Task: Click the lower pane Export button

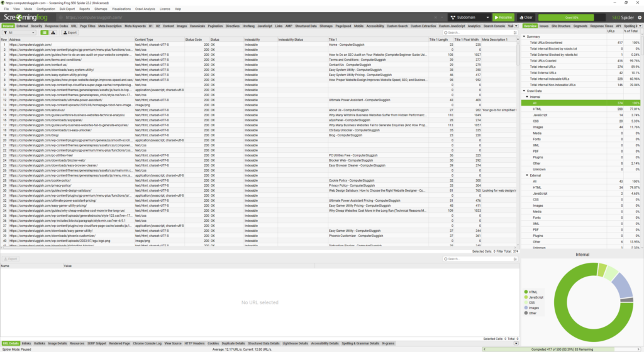Action: pos(10,259)
